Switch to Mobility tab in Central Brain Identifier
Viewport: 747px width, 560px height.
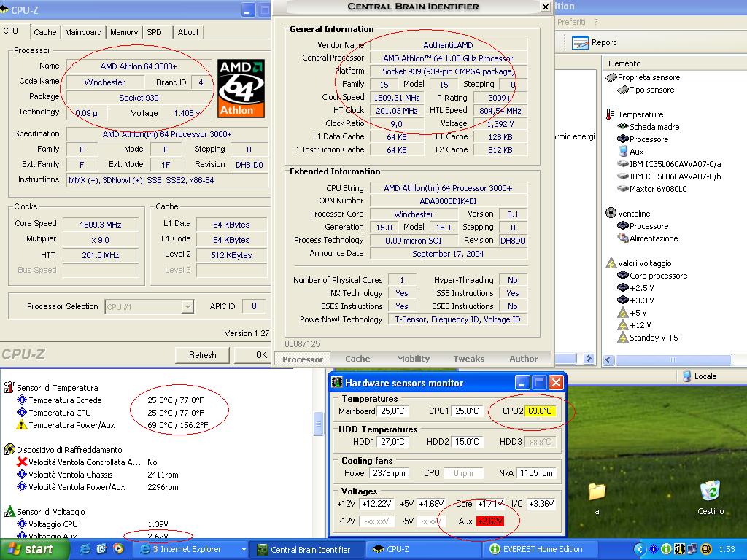[x=413, y=359]
